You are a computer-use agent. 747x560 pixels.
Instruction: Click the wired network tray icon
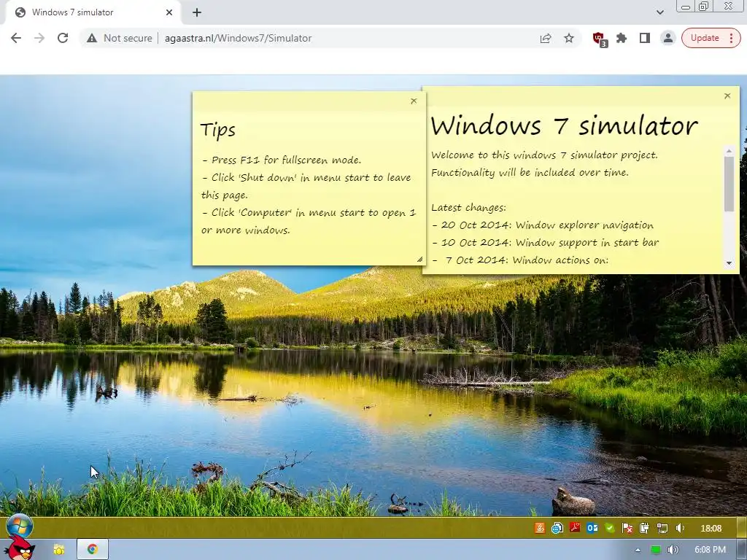[662, 528]
